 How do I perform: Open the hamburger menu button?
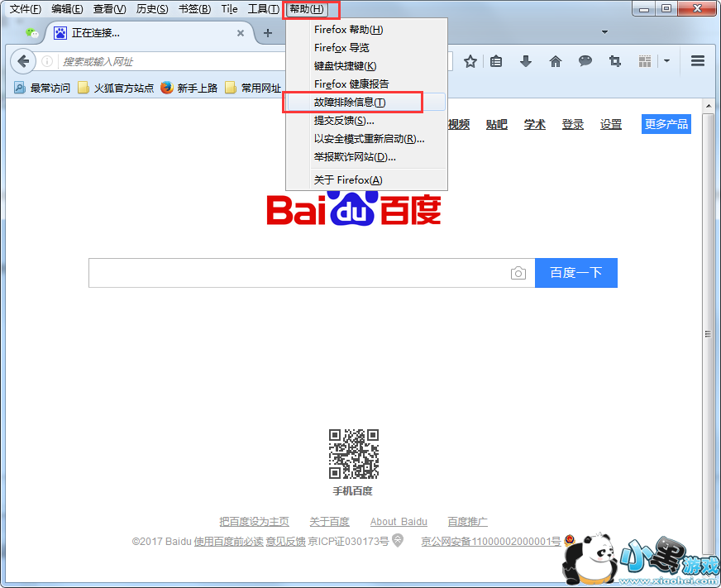[698, 60]
